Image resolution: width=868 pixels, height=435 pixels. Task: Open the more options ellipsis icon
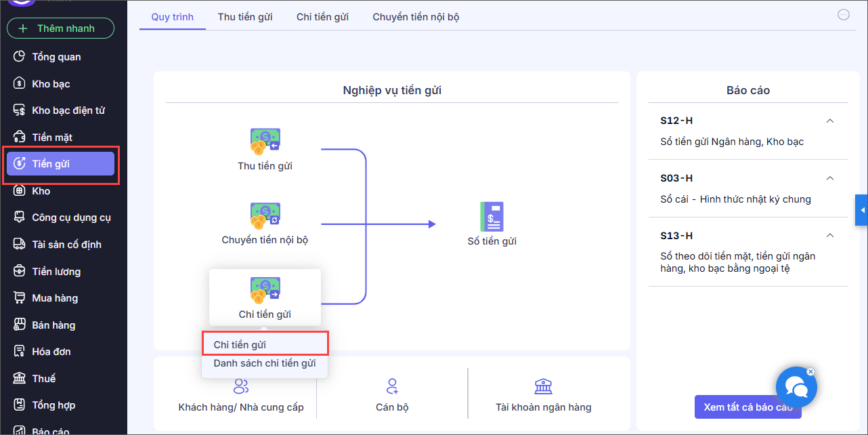pyautogui.click(x=844, y=15)
